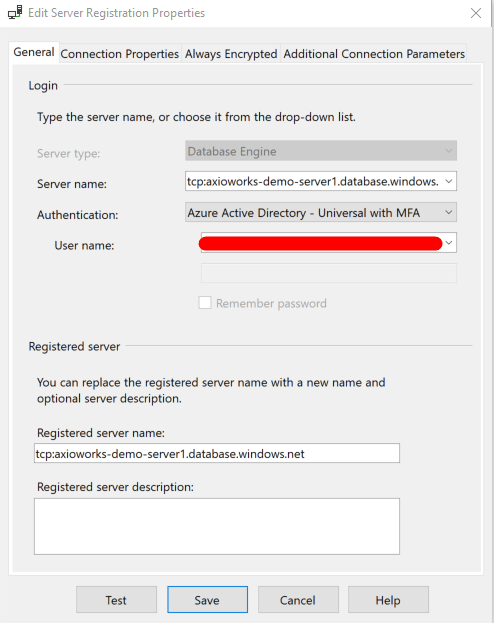Save the server registration
This screenshot has width=494, height=623.
pyautogui.click(x=207, y=600)
